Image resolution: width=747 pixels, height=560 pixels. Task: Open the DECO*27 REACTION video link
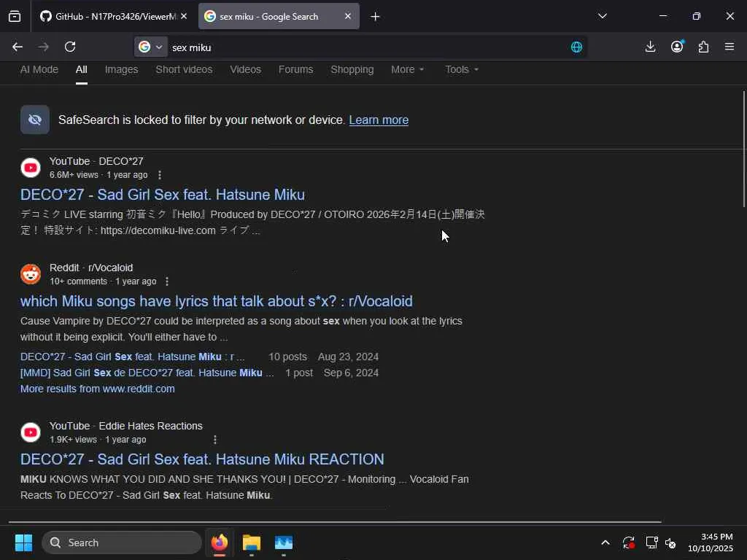click(x=202, y=459)
